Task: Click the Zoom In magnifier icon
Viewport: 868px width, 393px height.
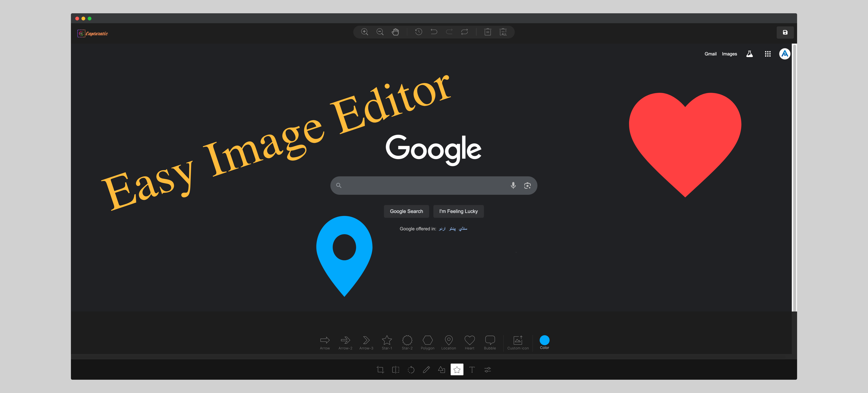Action: (x=365, y=32)
